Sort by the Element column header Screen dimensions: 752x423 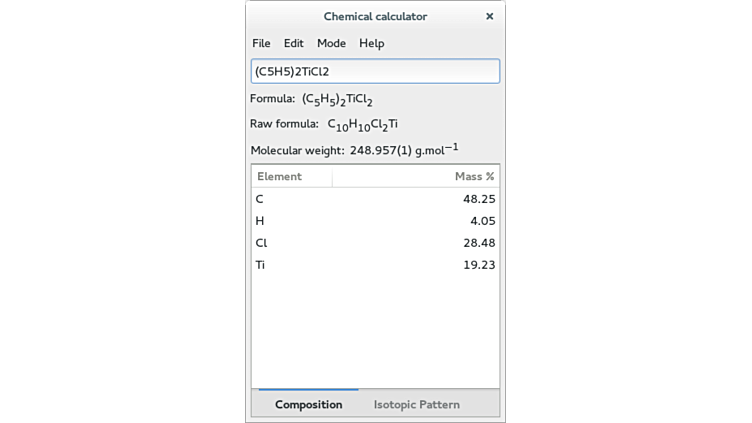(x=290, y=176)
